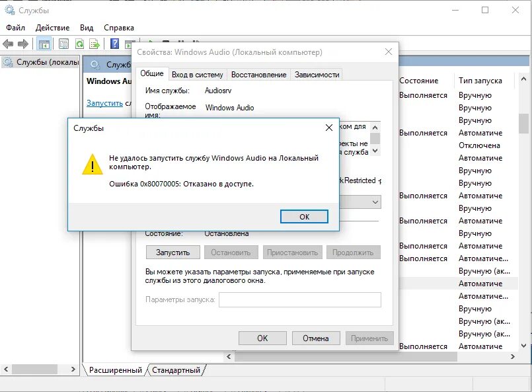This screenshot has height=392, width=532.
Task: Click the description box scrollbar thumb
Action: click(375, 138)
